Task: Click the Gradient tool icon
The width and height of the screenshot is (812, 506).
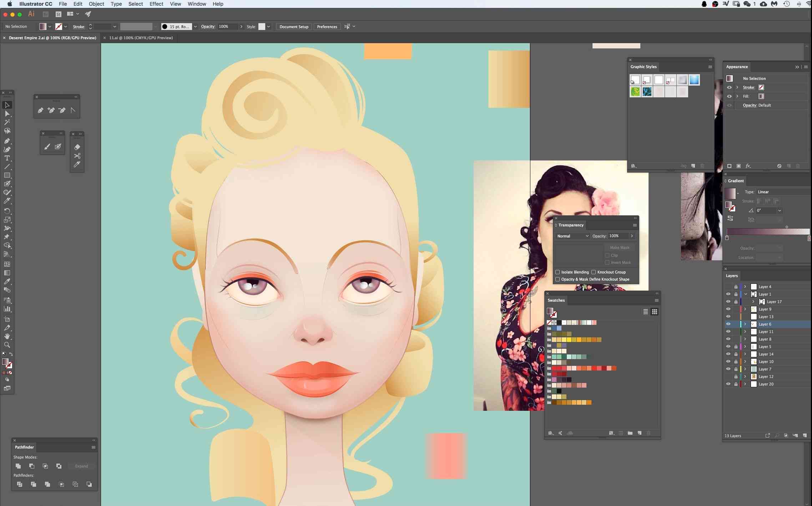Action: (7, 272)
